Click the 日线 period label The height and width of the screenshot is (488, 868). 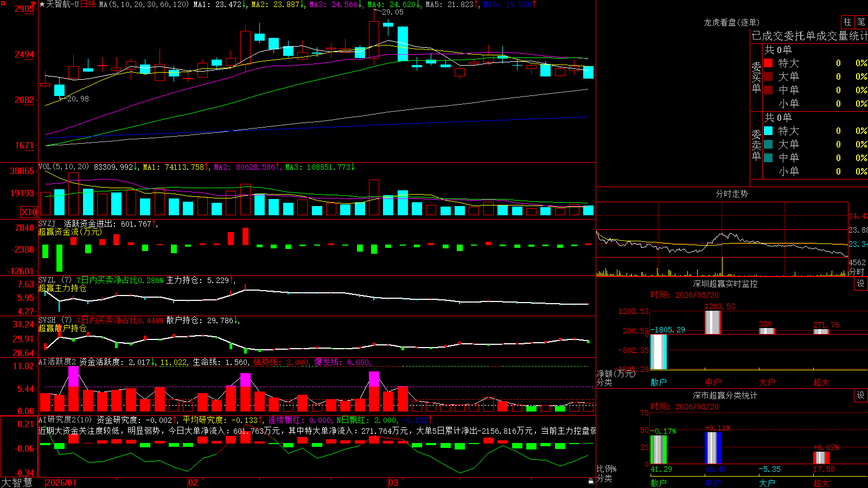(x=88, y=4)
